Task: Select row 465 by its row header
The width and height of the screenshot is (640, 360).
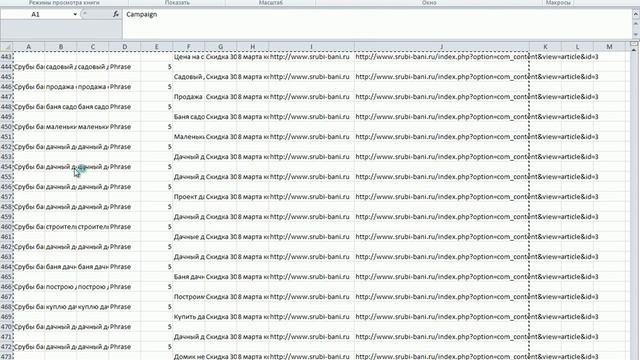Action: (x=7, y=277)
